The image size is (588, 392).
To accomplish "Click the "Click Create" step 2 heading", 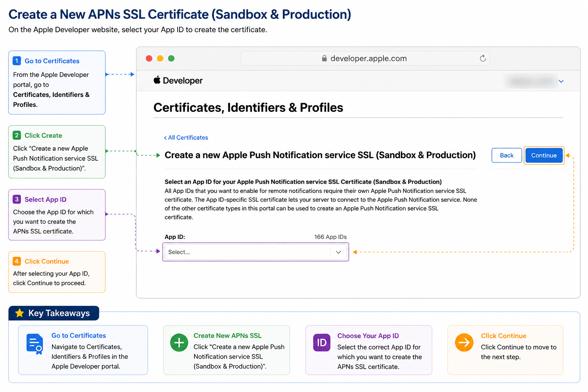I will (43, 136).
